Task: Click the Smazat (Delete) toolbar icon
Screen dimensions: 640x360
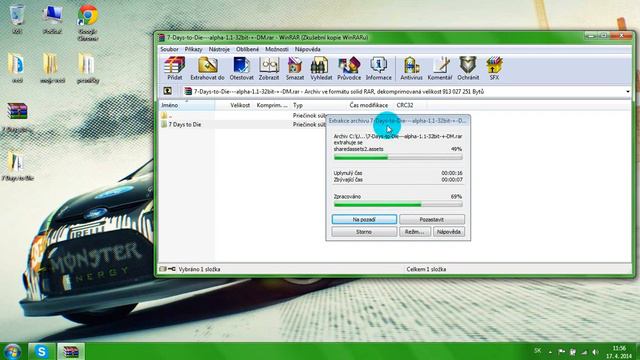Action: 295,68
